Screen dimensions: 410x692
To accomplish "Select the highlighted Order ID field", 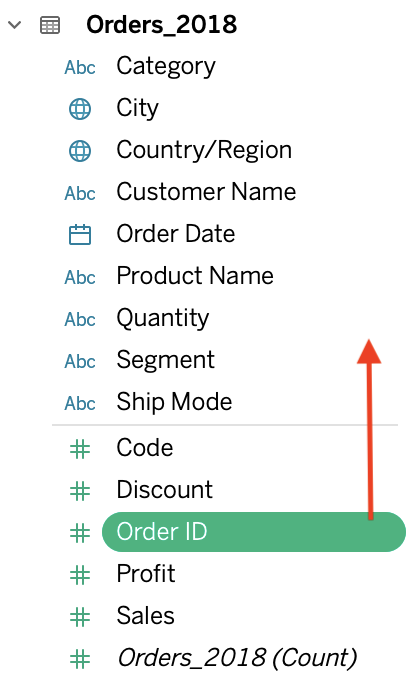I will 254,532.
